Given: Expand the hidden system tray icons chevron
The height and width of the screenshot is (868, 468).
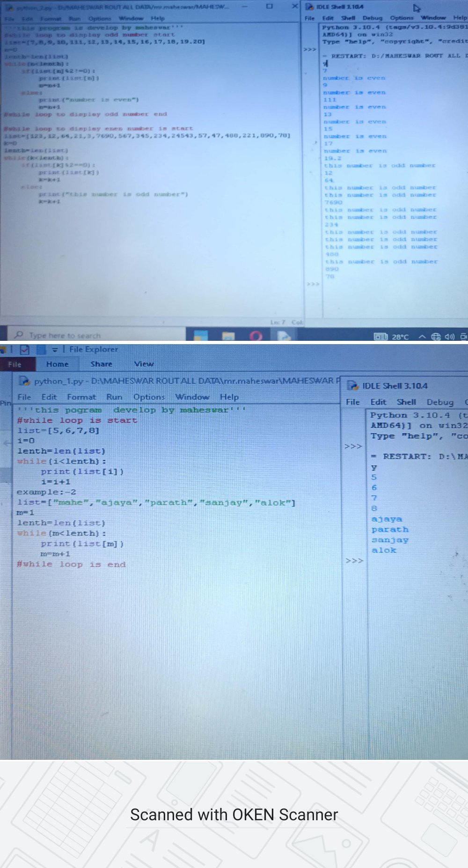Looking at the screenshot, I should (x=422, y=337).
